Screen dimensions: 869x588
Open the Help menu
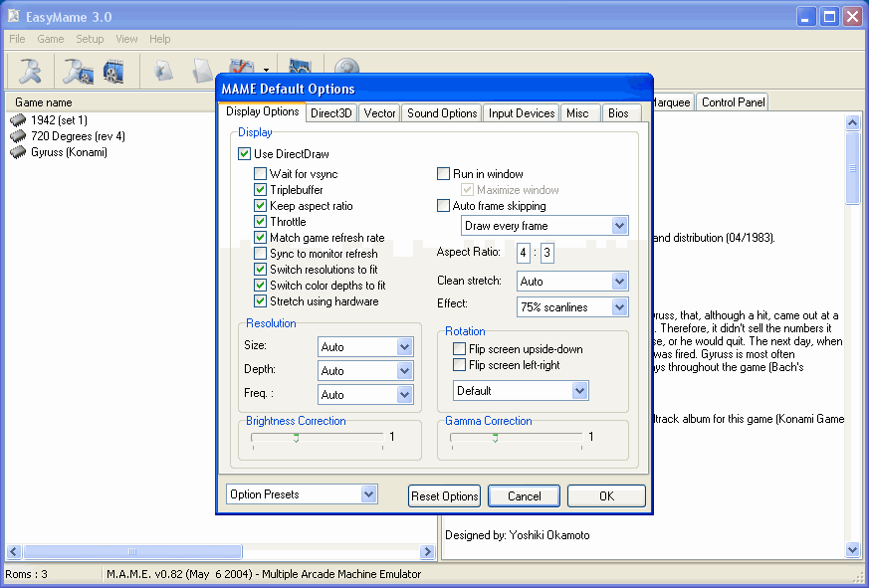159,39
